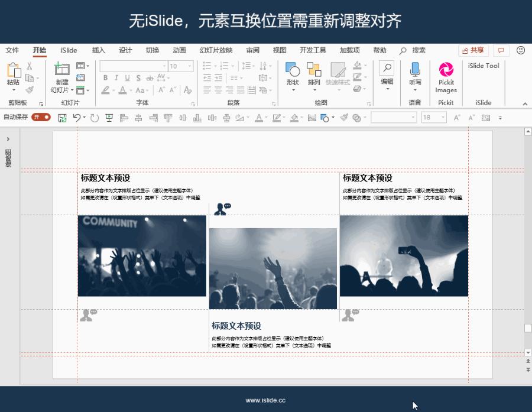Toggle Bold formatting

pyautogui.click(x=106, y=78)
